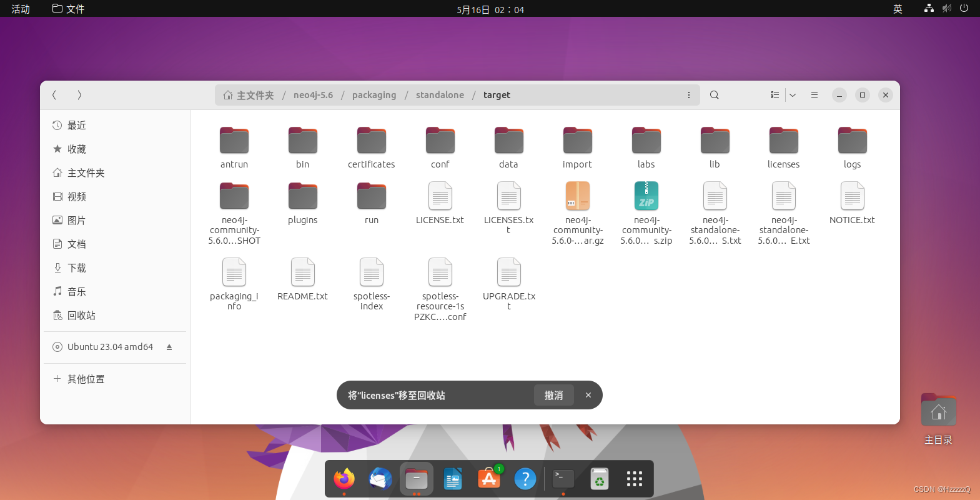The width and height of the screenshot is (980, 500).
Task: Open the hamburger main menu
Action: point(814,95)
